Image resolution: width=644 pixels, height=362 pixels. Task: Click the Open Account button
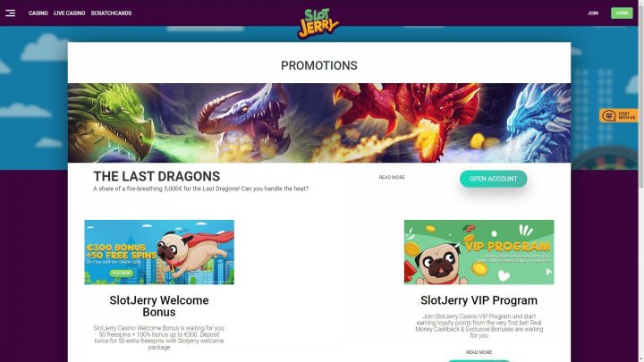(493, 179)
